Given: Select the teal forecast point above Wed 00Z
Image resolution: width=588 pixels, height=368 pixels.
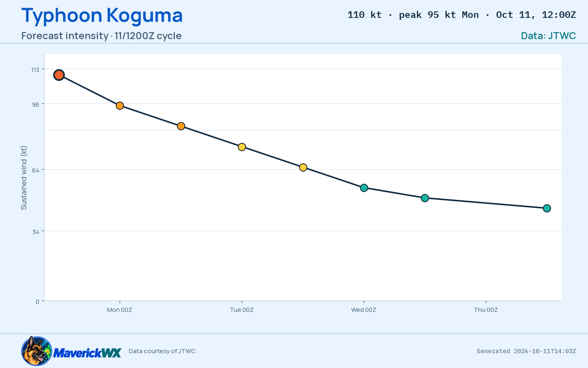Looking at the screenshot, I should (x=364, y=188).
